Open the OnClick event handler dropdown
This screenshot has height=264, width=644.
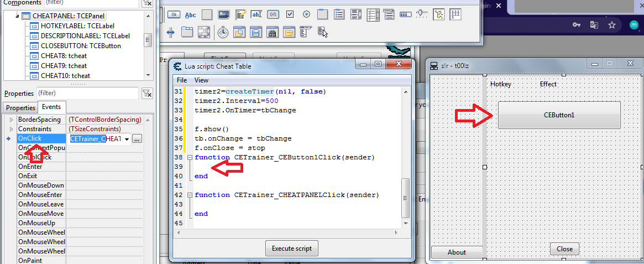127,139
